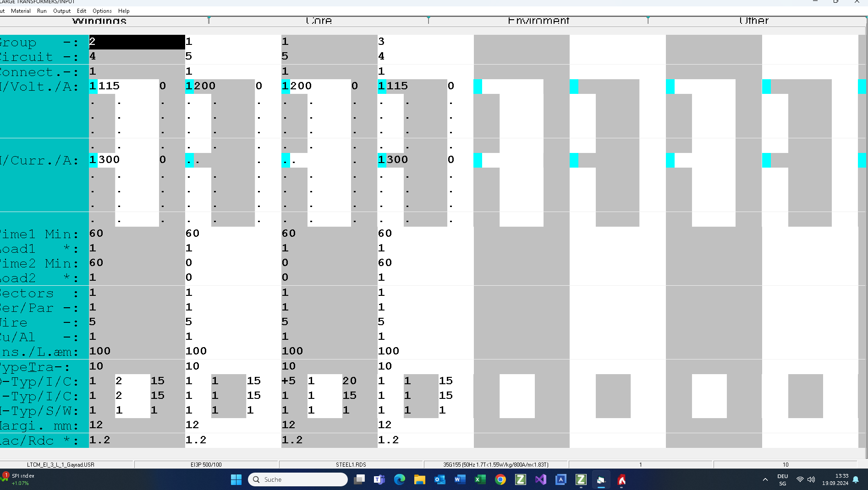
Task: Open Google Chrome from the taskbar
Action: point(500,479)
